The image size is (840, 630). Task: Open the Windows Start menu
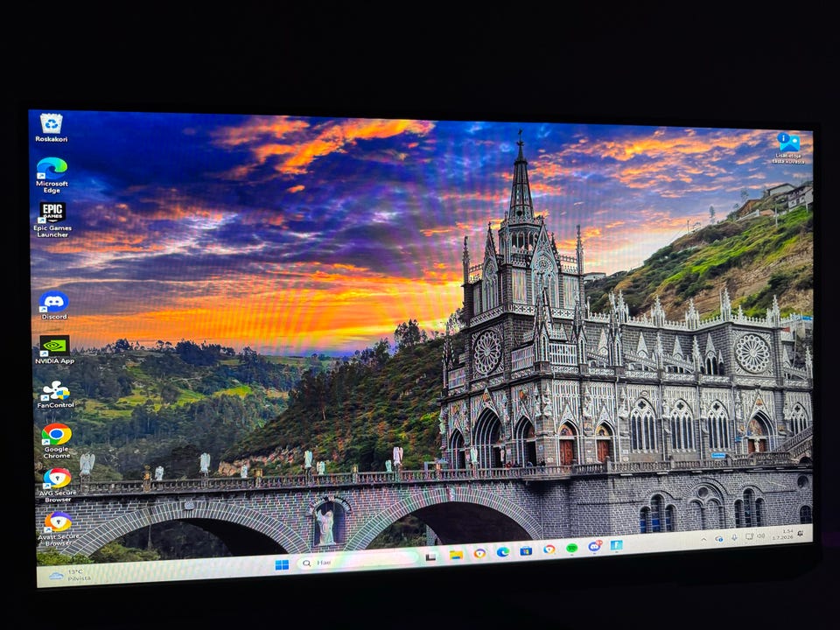click(x=282, y=564)
